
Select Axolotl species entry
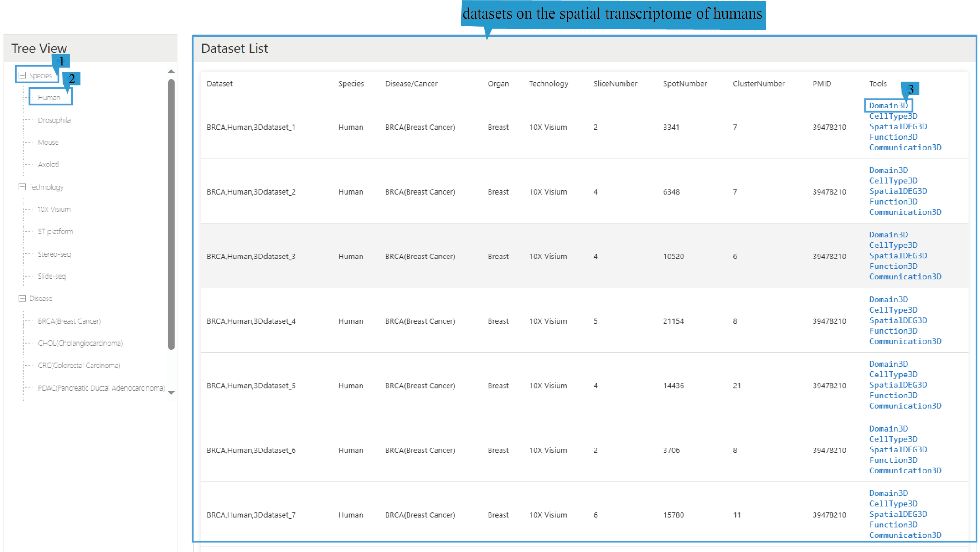pyautogui.click(x=48, y=164)
